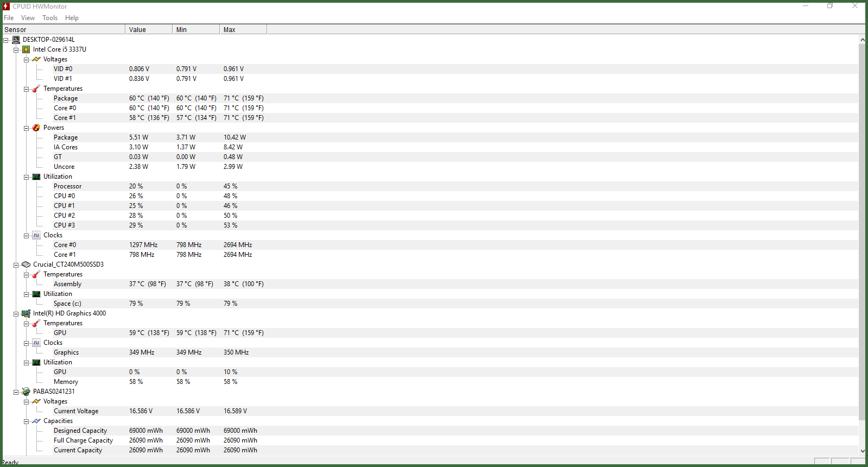Collapse the PABAS0241231 battery node
The width and height of the screenshot is (868, 467).
click(x=16, y=392)
